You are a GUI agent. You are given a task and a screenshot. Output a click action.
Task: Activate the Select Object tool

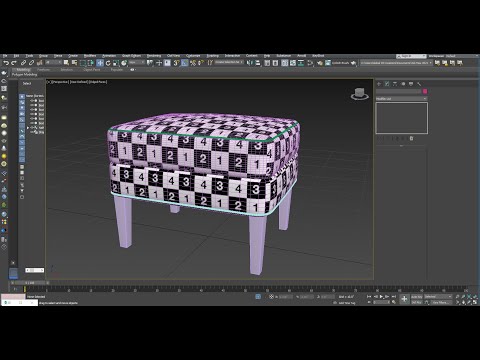66,63
